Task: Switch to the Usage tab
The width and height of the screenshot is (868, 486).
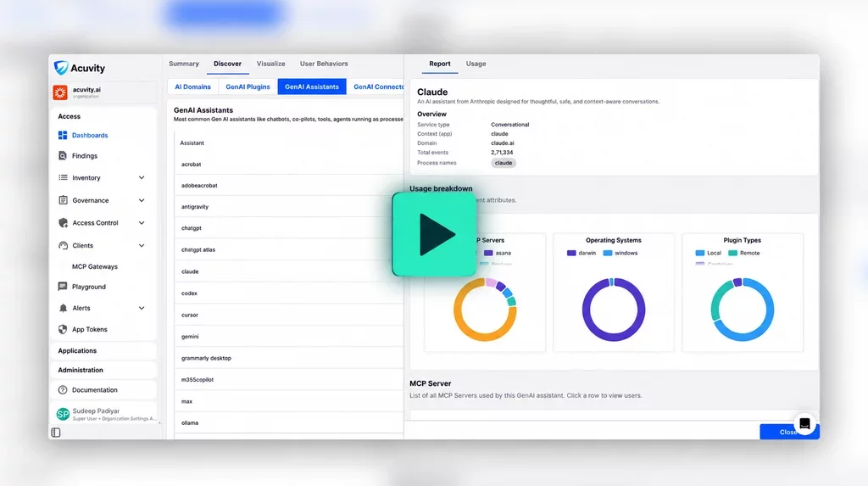Action: [476, 64]
